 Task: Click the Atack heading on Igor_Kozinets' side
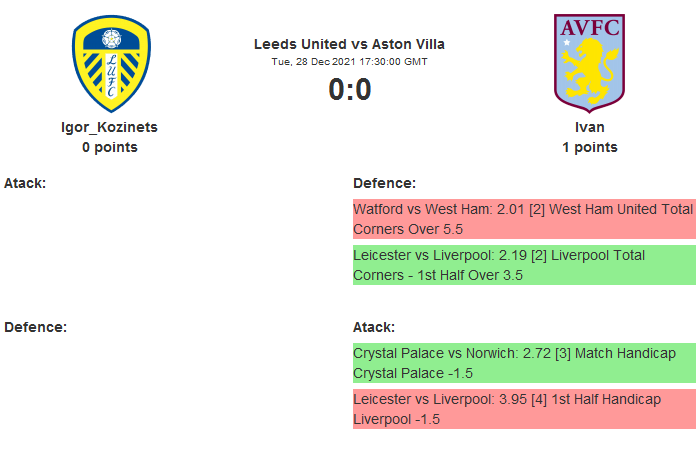[25, 183]
